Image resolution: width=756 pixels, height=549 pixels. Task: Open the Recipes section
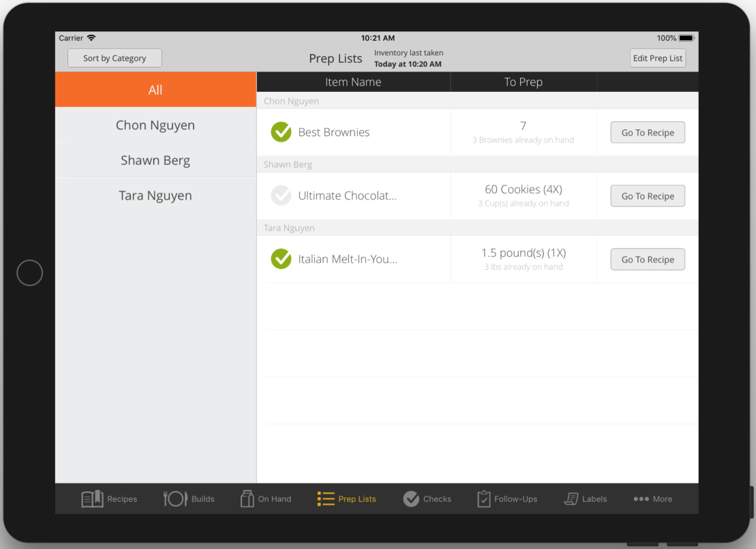pyautogui.click(x=109, y=499)
